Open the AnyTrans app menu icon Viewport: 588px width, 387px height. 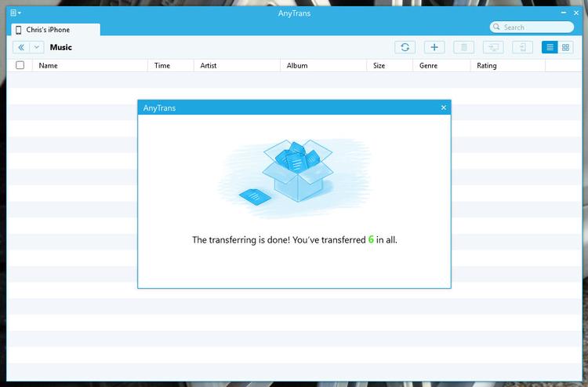coord(16,13)
